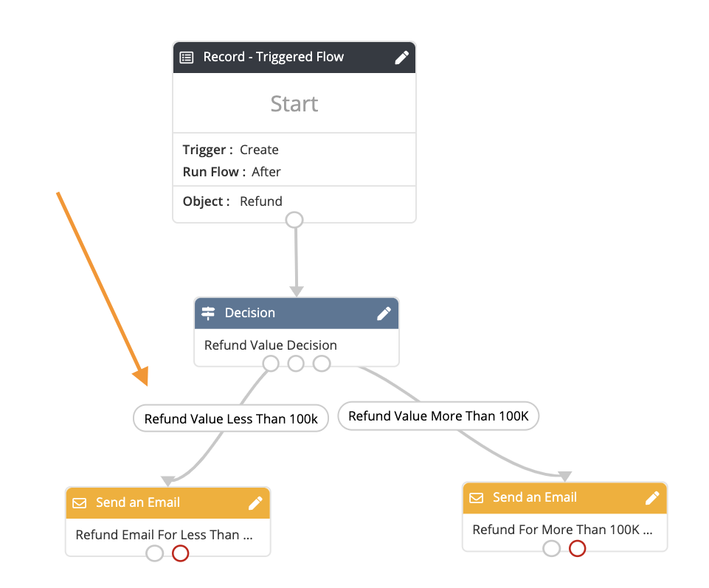The height and width of the screenshot is (588, 709).
Task: Edit the Refund Email For Less Than email
Action: (x=255, y=503)
